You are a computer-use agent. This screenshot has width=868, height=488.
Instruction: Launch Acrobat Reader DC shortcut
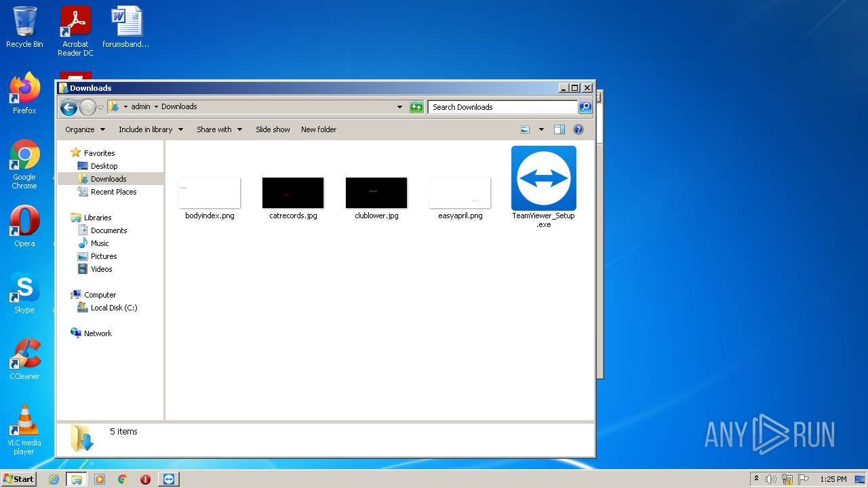(75, 31)
